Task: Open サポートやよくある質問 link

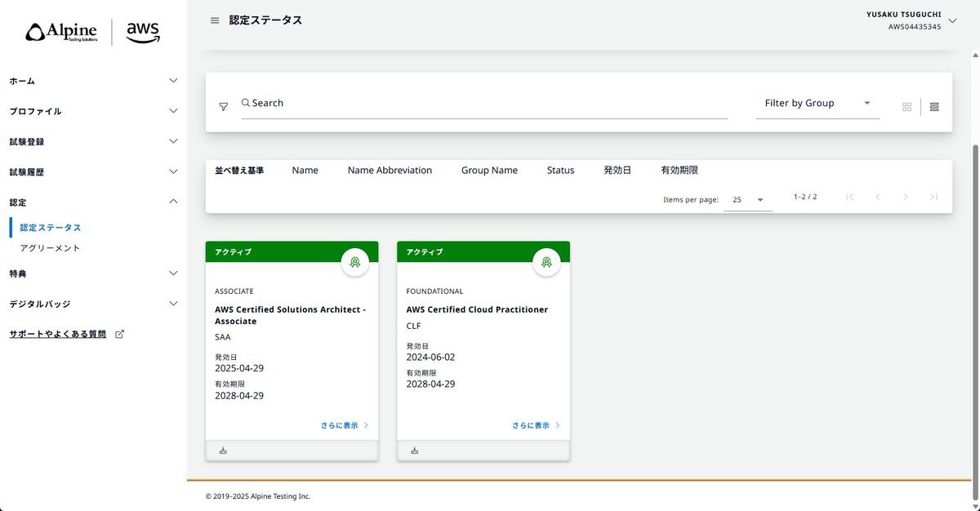Action: tap(58, 334)
